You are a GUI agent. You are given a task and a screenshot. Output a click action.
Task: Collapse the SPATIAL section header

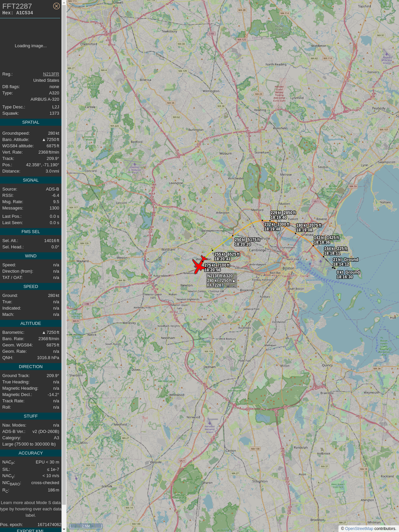(x=31, y=122)
